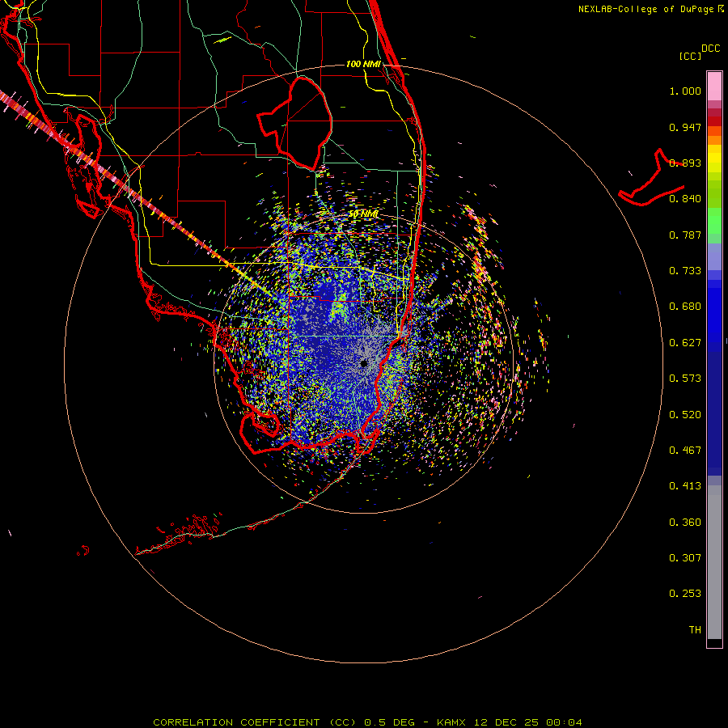Click the 12 DEC 25 date in caption
This screenshot has width=728, height=728.
coord(506,722)
